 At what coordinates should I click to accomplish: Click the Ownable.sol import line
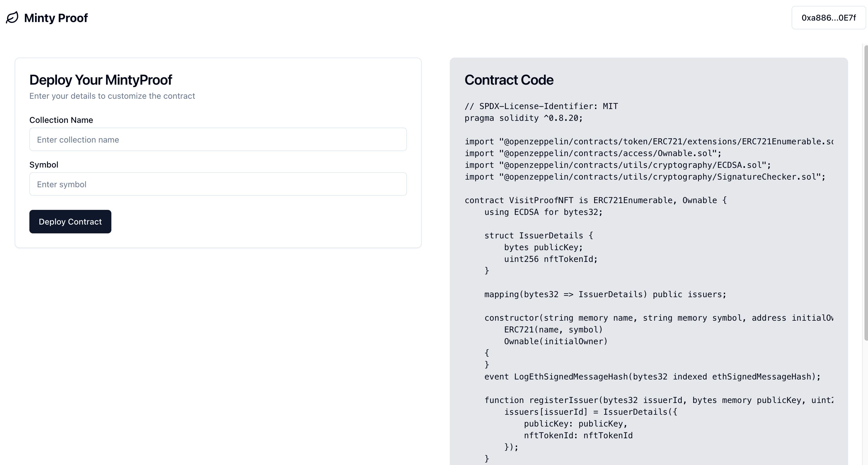pyautogui.click(x=593, y=153)
